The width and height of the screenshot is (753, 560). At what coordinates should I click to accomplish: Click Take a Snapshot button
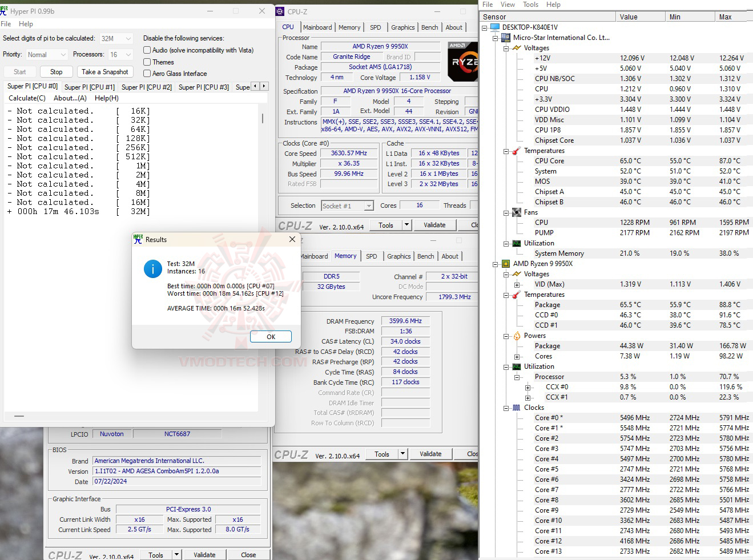pos(105,72)
